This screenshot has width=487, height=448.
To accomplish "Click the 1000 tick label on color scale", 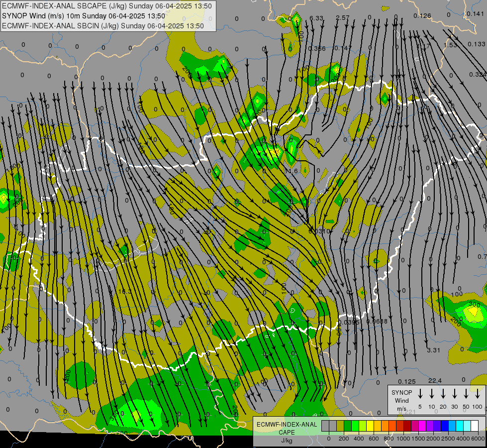I will (403, 439).
